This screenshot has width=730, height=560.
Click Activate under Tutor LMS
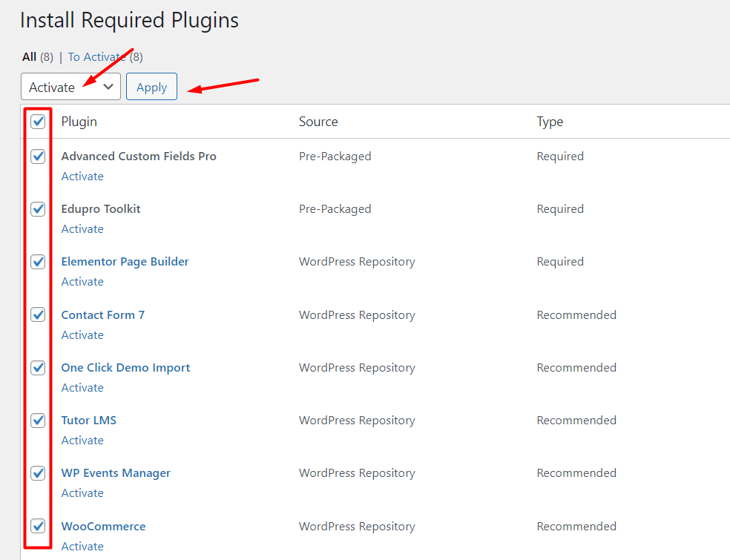[x=82, y=441]
